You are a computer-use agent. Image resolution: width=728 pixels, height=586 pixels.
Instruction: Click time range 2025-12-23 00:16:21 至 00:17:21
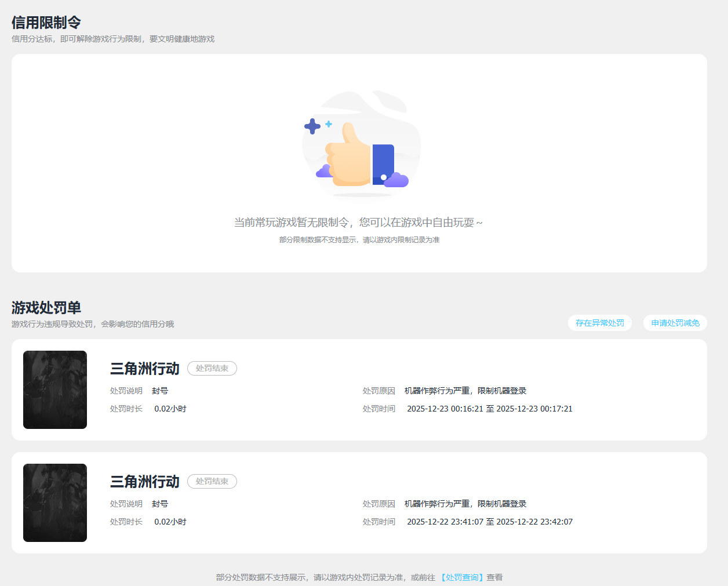490,409
